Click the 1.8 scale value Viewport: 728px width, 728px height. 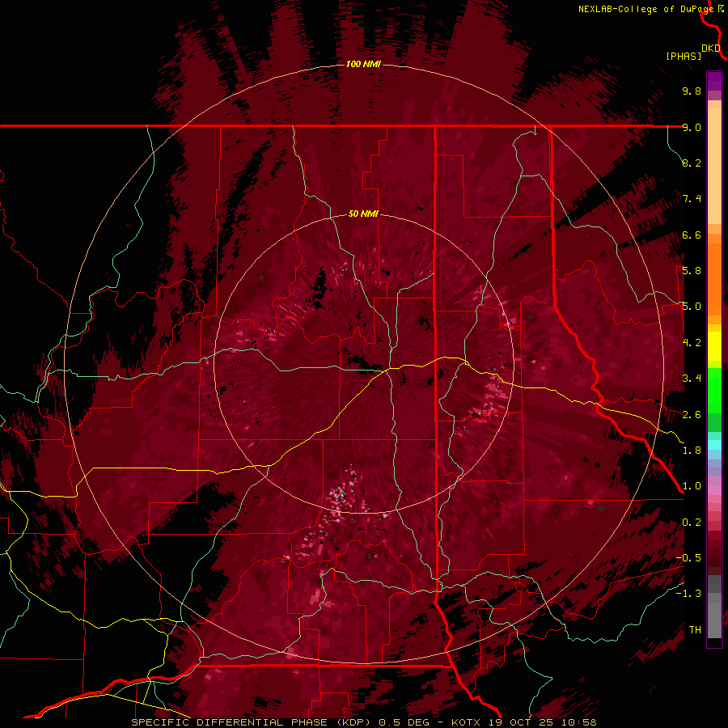coord(692,451)
